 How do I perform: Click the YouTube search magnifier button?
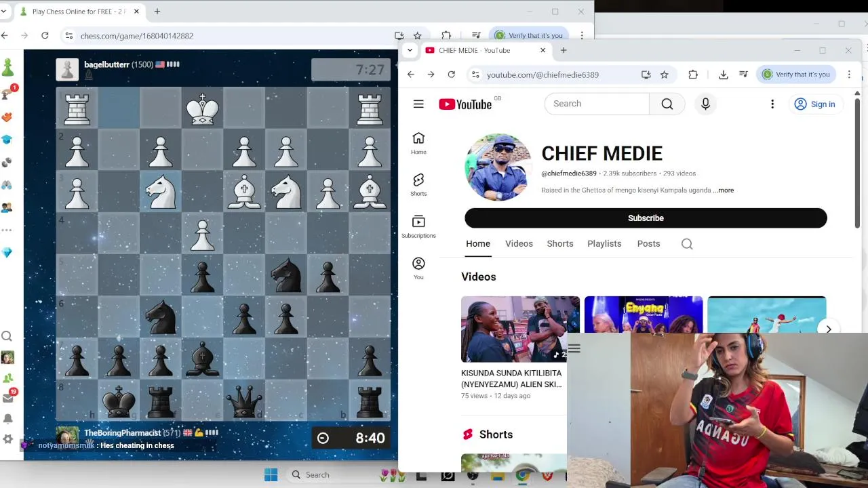tap(667, 104)
